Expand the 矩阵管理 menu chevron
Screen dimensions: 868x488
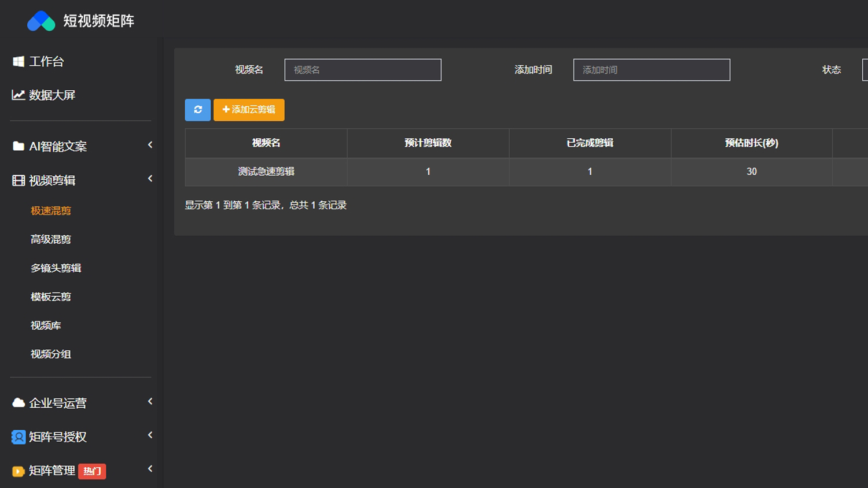(x=150, y=469)
